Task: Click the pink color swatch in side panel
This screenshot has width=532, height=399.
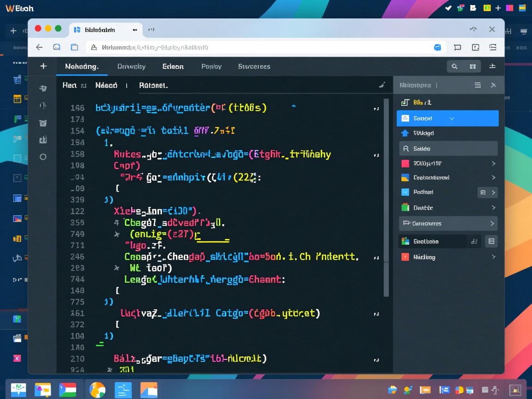Action: click(x=405, y=163)
